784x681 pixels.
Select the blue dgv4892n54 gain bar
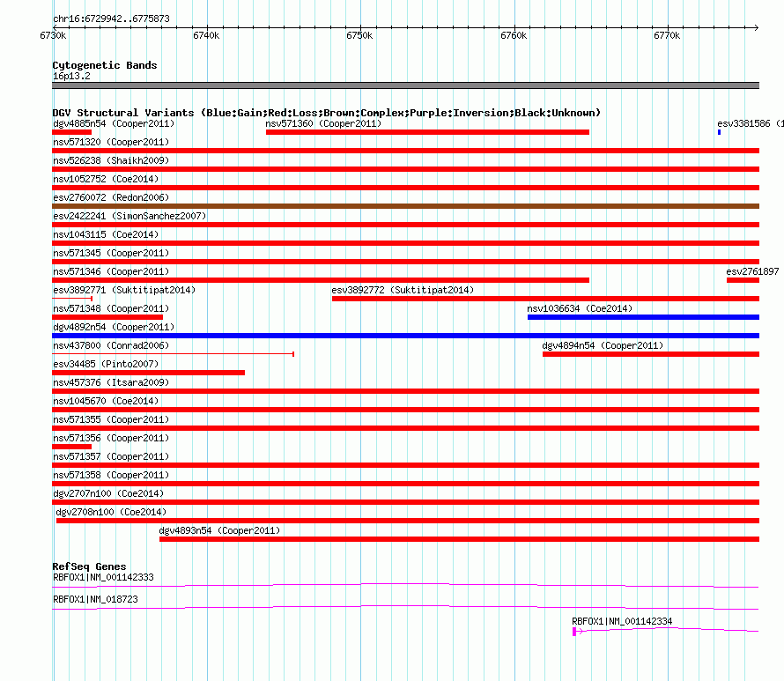(x=405, y=336)
